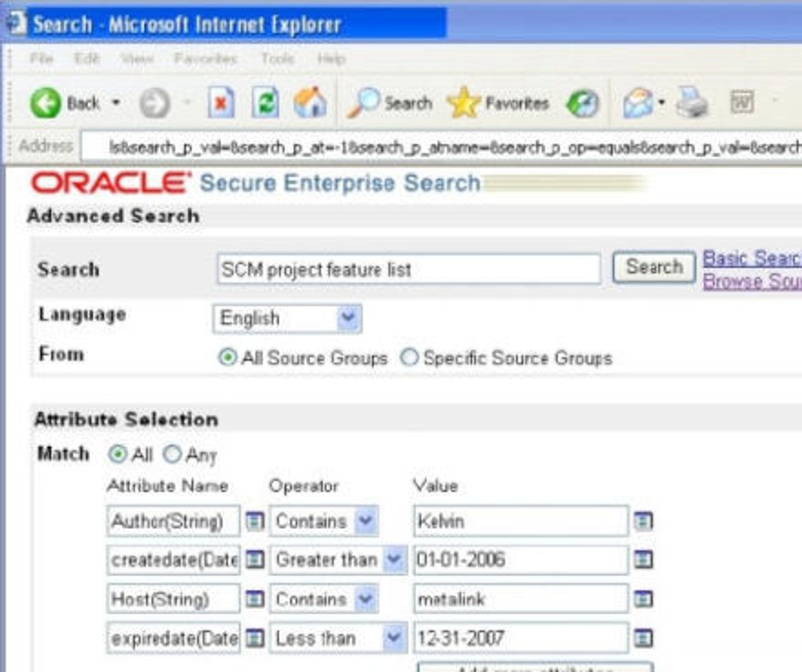Open the Edit menu
Viewport: 802px width, 672px height.
click(87, 59)
